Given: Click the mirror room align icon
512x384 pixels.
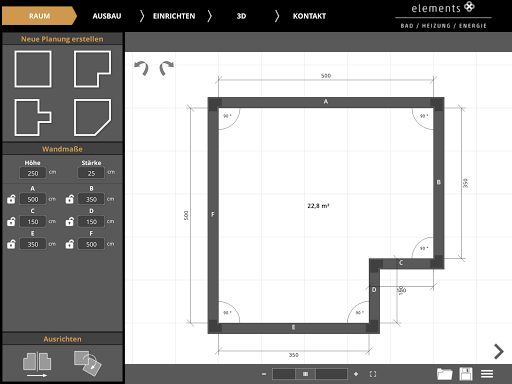Looking at the screenshot, I should 37,364.
